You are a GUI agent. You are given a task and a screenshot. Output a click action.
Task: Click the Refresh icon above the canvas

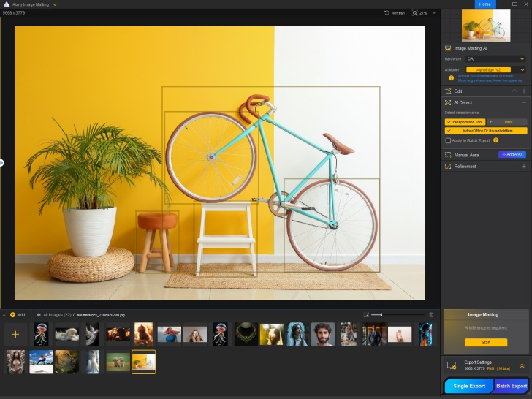click(387, 13)
